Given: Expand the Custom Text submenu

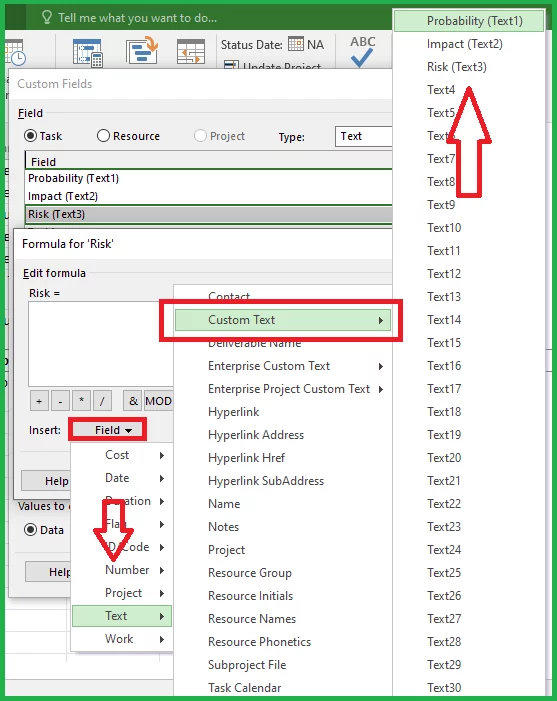Looking at the screenshot, I should coord(283,320).
